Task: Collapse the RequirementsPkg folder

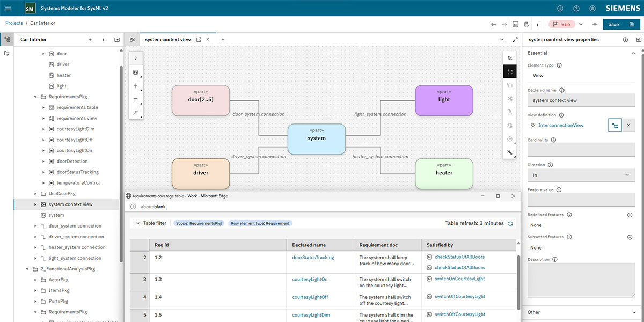Action: click(x=35, y=97)
